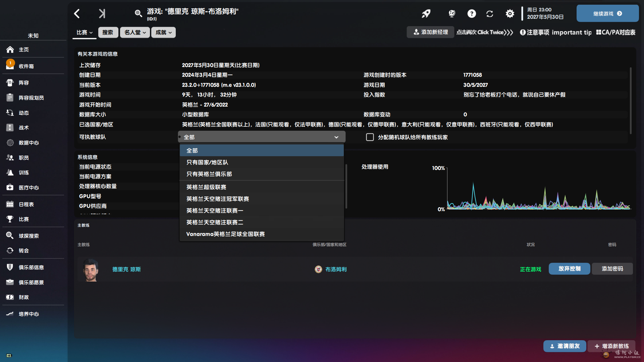Open the 名人堂 dropdown menu
Screen dimensions: 644x362
click(x=135, y=33)
